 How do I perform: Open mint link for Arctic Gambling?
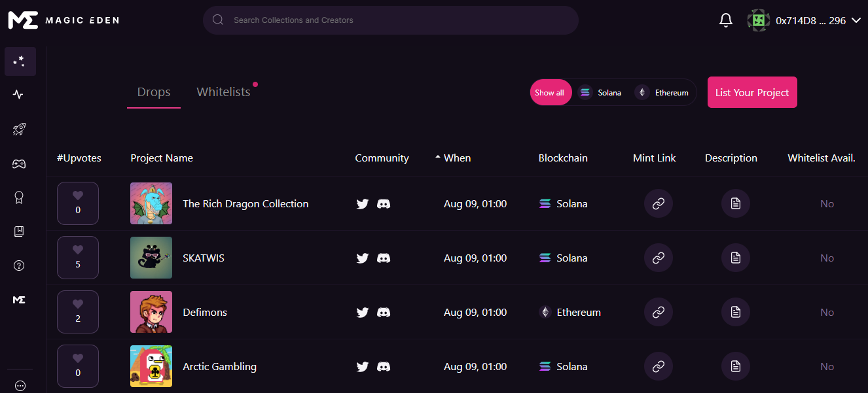tap(659, 367)
